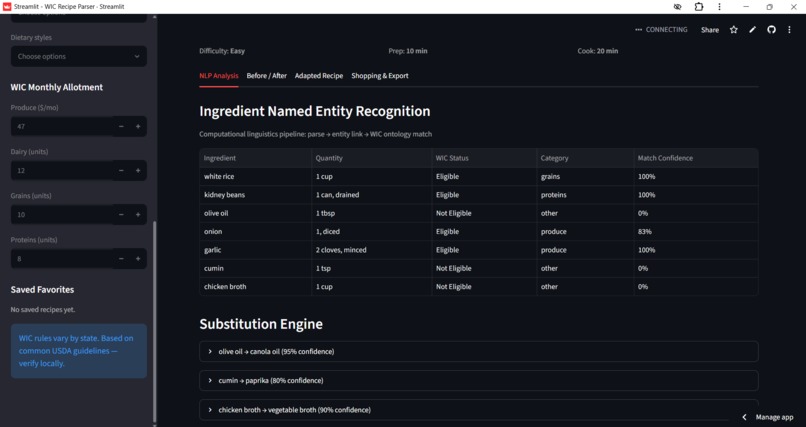Image resolution: width=806 pixels, height=427 pixels.
Task: Select the kidney beans ingredient cell
Action: coord(255,195)
